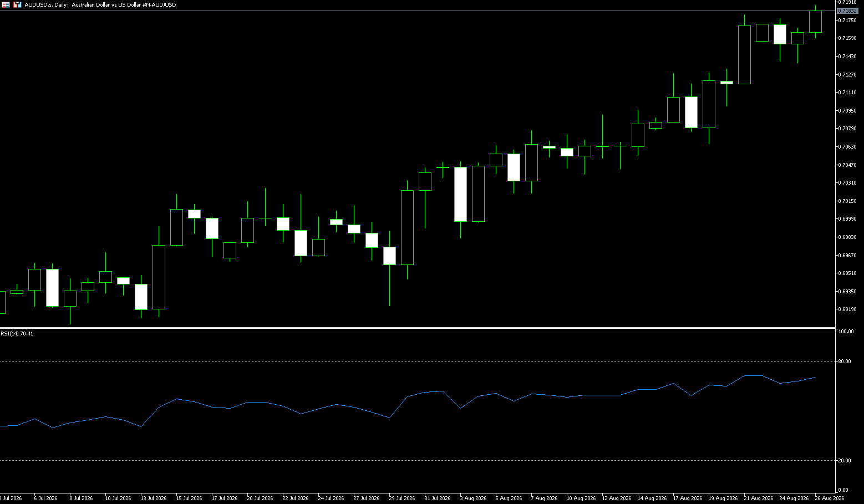Image resolution: width=864 pixels, height=504 pixels.
Task: Click the AUDUSD.s Daily chart title text
Action: 100,4
